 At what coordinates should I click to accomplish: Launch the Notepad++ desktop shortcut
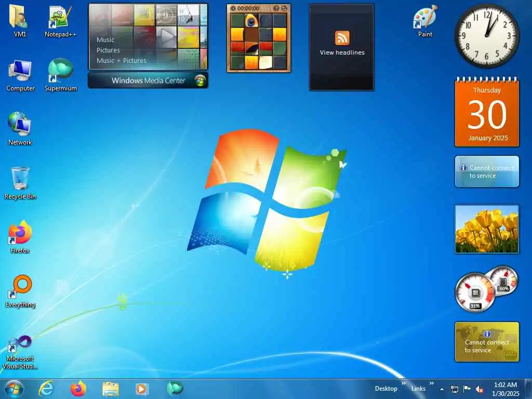tap(60, 20)
